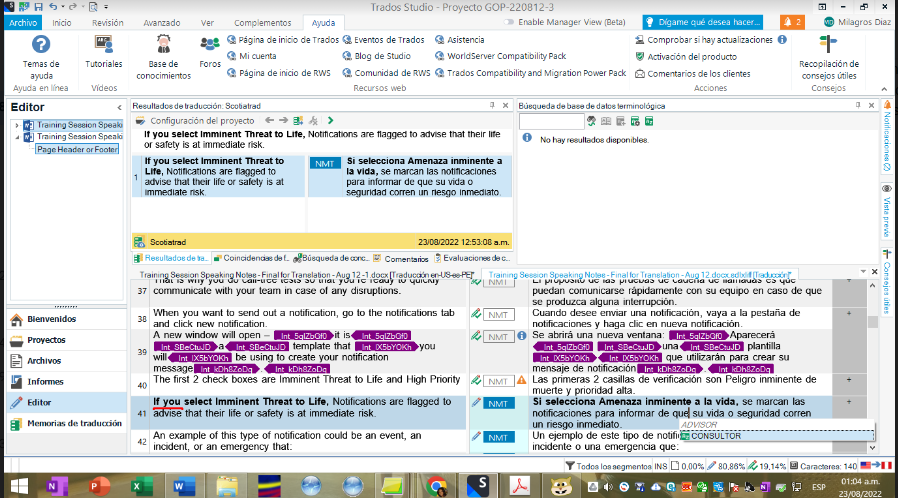Click grey add-term icon in termbase toolbar
The height and width of the screenshot is (498, 898).
click(x=620, y=121)
